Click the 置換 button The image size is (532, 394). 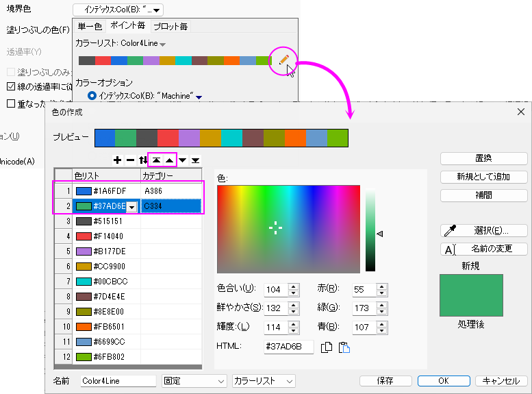click(484, 158)
